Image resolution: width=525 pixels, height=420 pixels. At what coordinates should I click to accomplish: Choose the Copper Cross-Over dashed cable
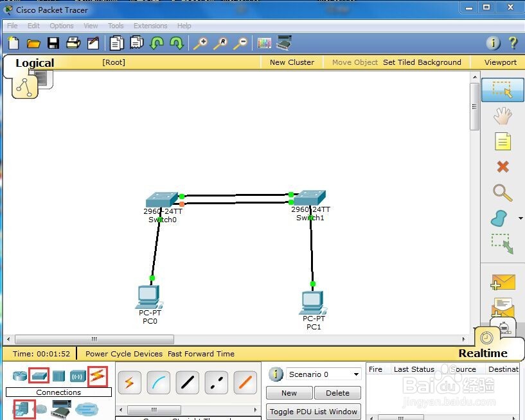(217, 382)
